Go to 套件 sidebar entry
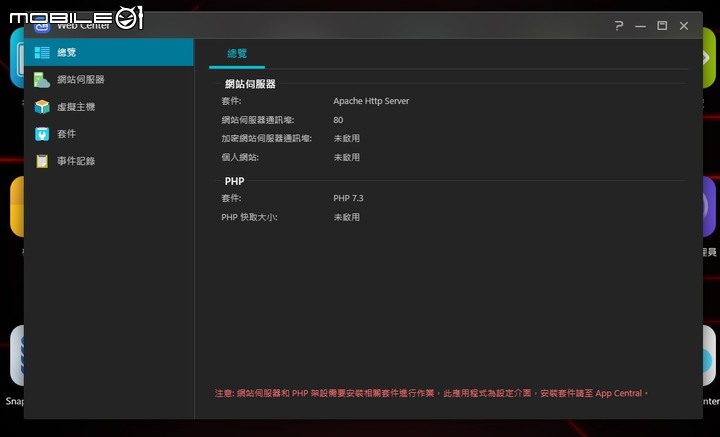 pyautogui.click(x=109, y=134)
